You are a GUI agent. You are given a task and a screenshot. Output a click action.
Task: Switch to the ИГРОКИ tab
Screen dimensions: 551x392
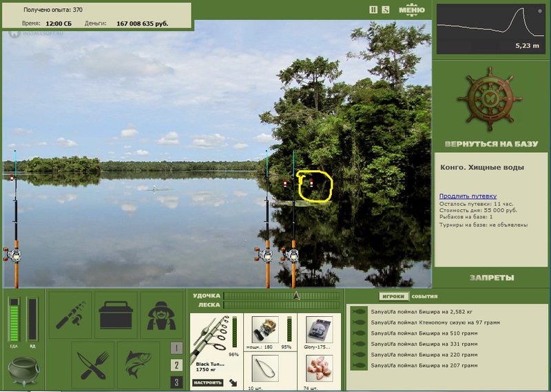[x=393, y=296]
